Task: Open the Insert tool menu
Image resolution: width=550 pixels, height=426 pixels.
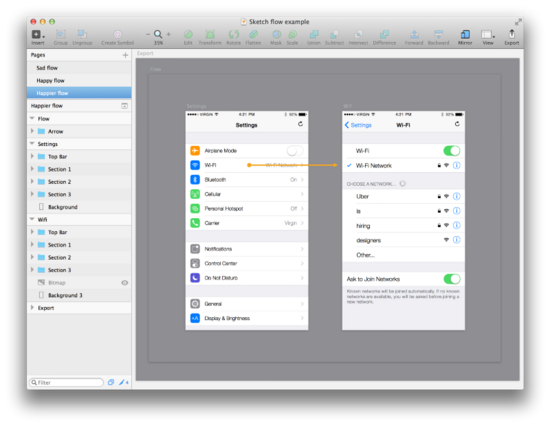Action: [x=38, y=34]
